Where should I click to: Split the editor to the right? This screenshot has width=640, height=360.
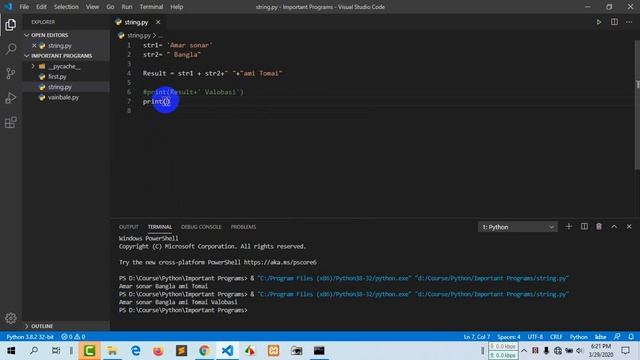tap(614, 22)
